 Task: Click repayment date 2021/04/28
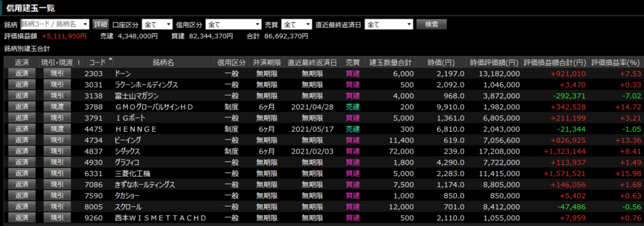[312, 107]
